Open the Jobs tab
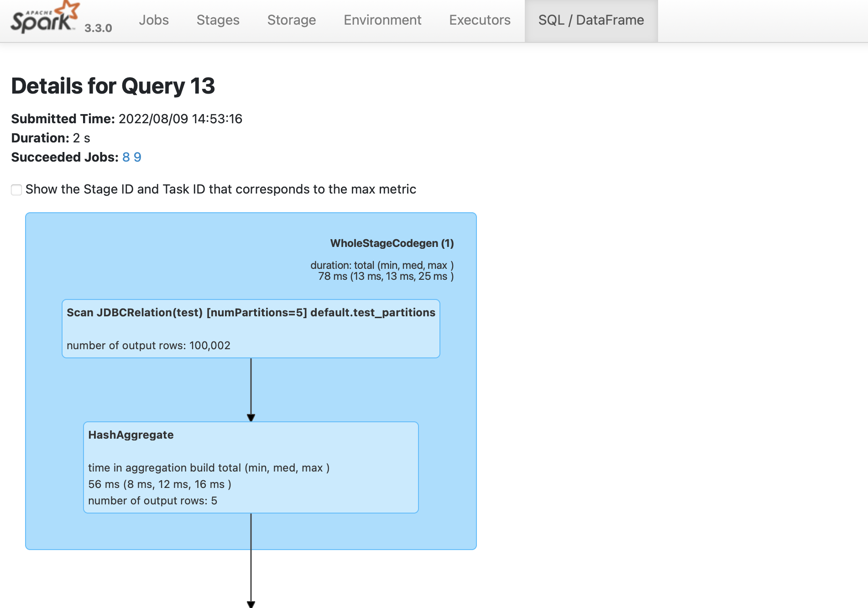Screen dimensions: 868x608 (154, 20)
